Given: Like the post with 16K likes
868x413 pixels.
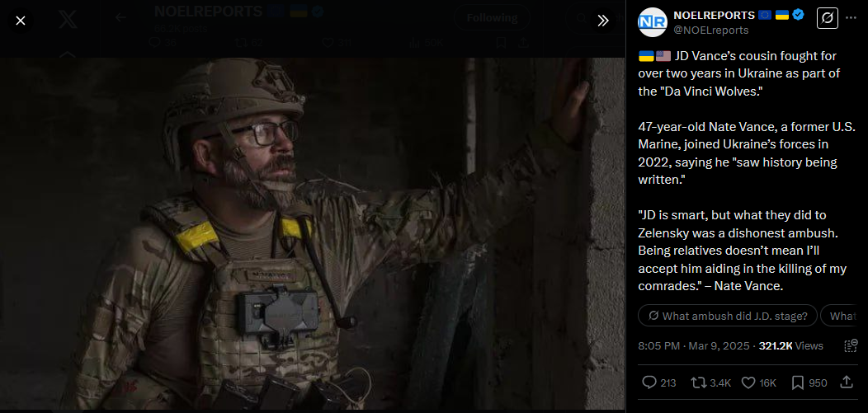Looking at the screenshot, I should [758, 382].
